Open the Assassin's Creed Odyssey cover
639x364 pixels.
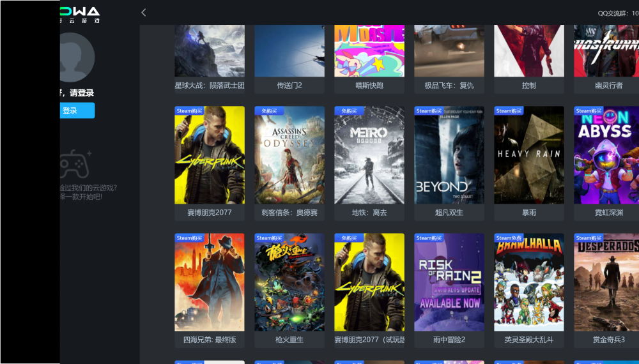click(x=289, y=155)
